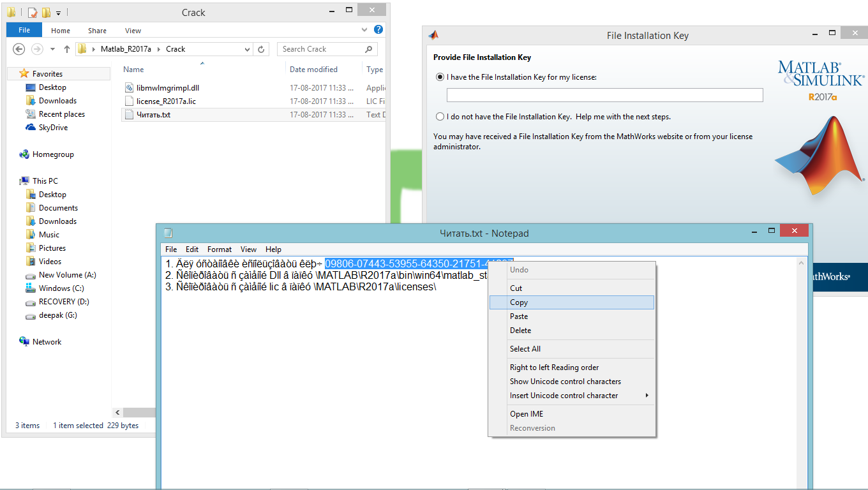Refresh the Crack folder view
868x490 pixels.
point(262,49)
